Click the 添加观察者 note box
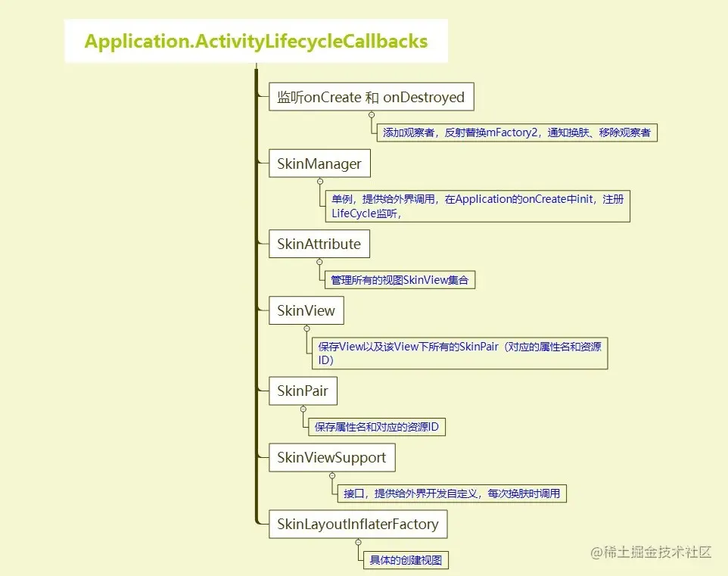This screenshot has height=576, width=728. 517,133
